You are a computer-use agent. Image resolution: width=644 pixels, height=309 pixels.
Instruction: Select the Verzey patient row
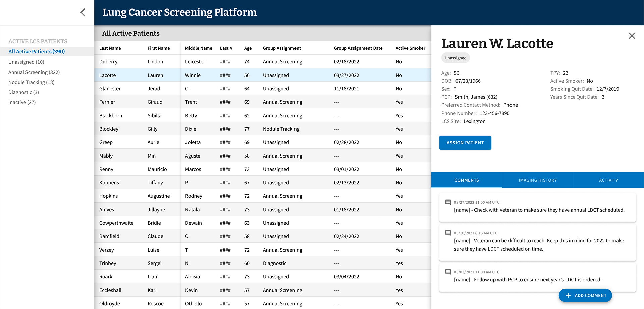tap(263, 250)
